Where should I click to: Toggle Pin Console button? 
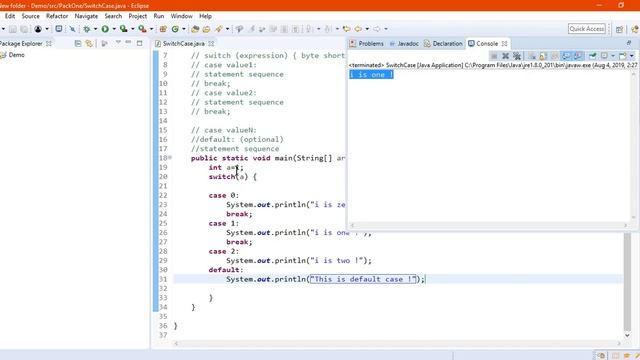pyautogui.click(x=593, y=56)
